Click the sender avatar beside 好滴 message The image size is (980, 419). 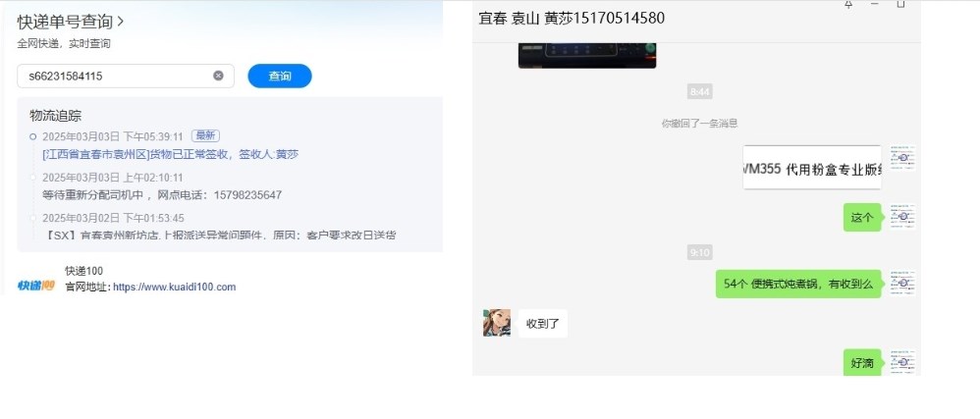click(901, 362)
